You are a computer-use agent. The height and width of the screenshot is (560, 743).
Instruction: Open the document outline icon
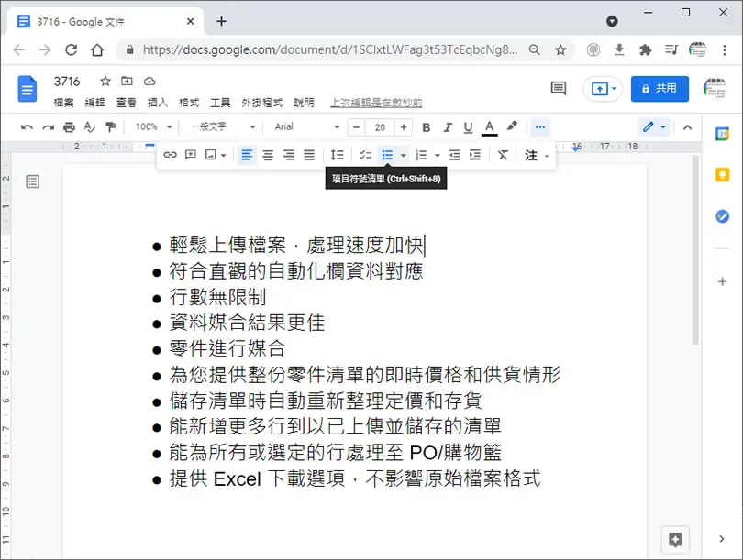pos(33,181)
